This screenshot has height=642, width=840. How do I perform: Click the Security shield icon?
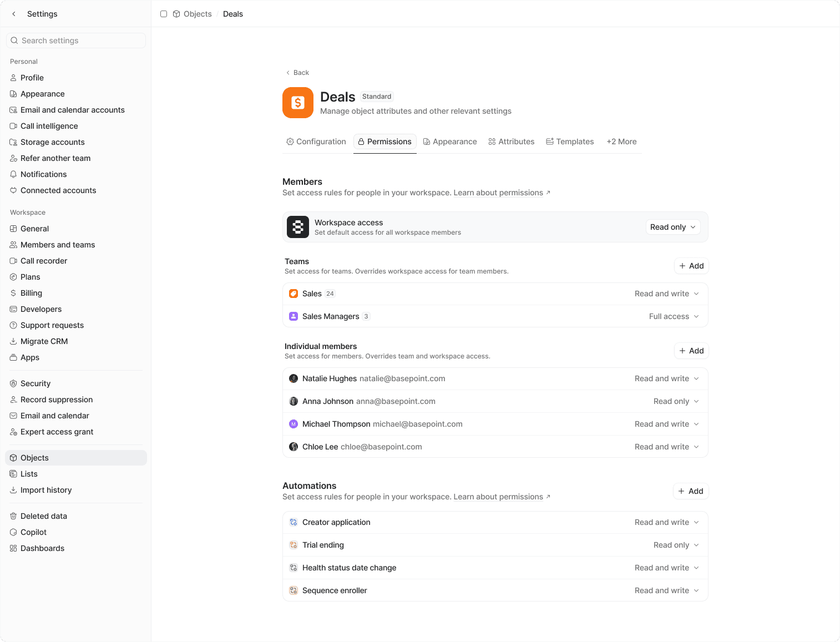13,383
